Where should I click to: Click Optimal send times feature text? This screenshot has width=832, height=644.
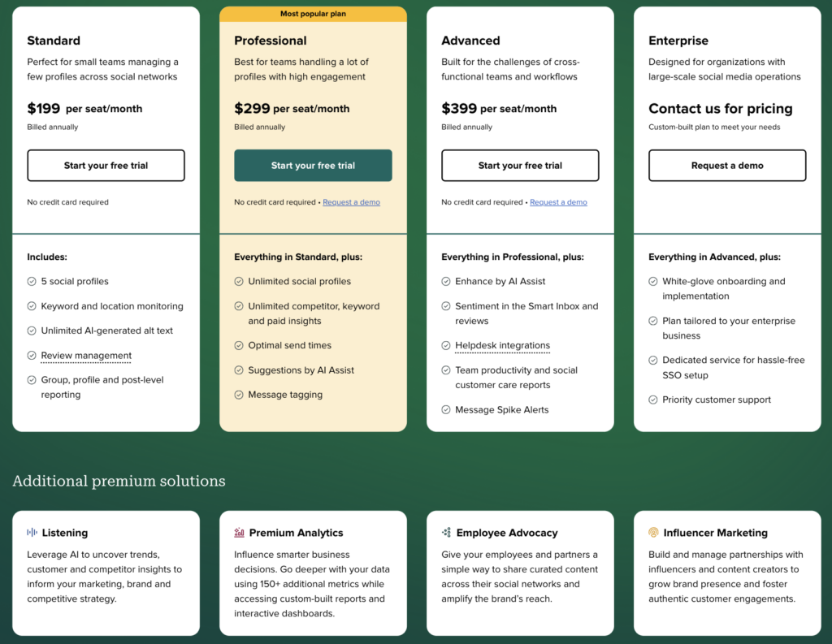290,345
